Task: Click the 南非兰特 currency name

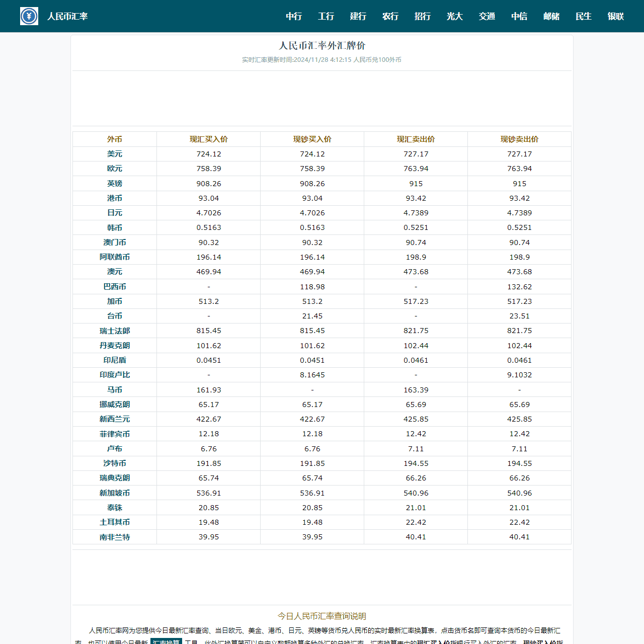Action: pos(115,537)
